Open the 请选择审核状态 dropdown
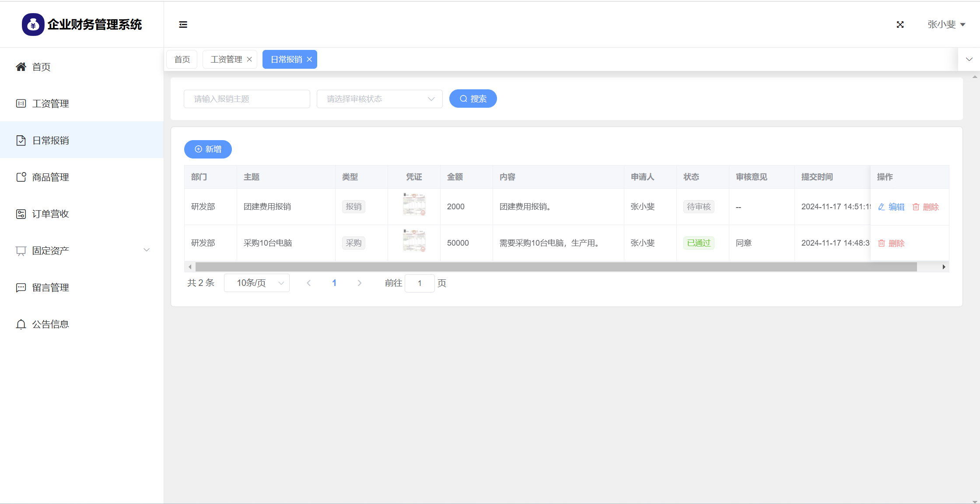Viewport: 980px width, 504px height. click(379, 99)
